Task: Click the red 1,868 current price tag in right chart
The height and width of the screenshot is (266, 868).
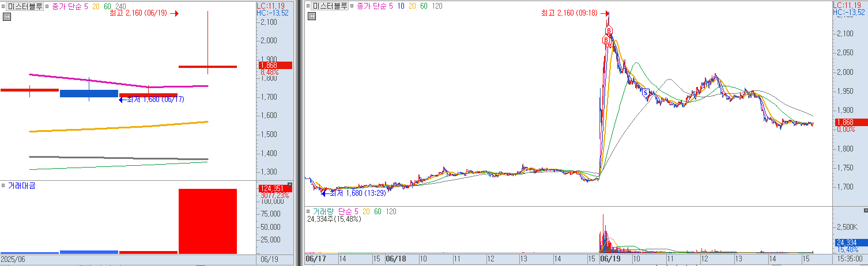Action: coord(850,122)
